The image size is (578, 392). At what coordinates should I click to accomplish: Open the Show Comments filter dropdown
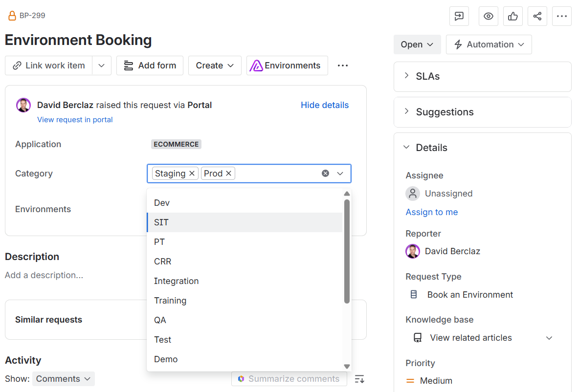pyautogui.click(x=64, y=379)
